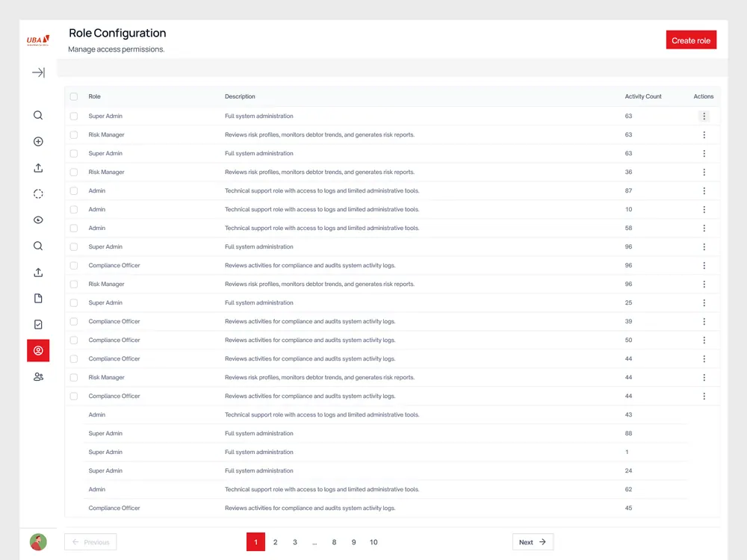The height and width of the screenshot is (560, 747).
Task: Open the user avatar profile picture
Action: [x=38, y=542]
